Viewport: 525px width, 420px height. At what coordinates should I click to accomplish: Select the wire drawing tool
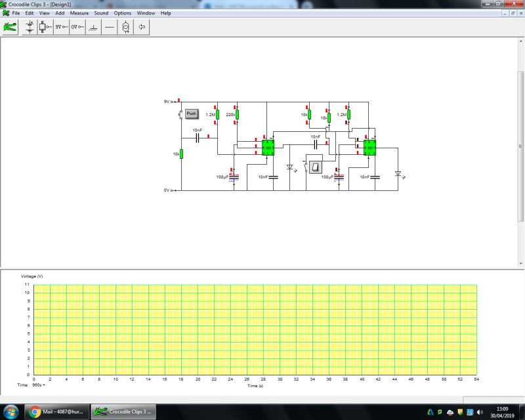(x=109, y=27)
